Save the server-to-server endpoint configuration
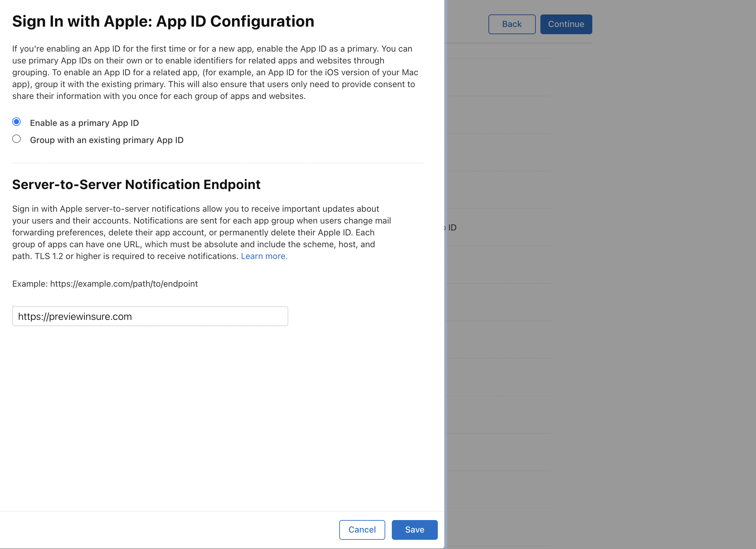 (x=414, y=530)
